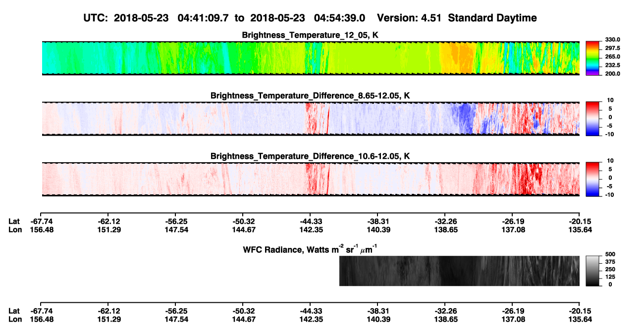The image size is (644, 330).
Task: Click the 'Brightness_Temperature_Difference_10.6-12.05, K' title
Action: pos(310,156)
